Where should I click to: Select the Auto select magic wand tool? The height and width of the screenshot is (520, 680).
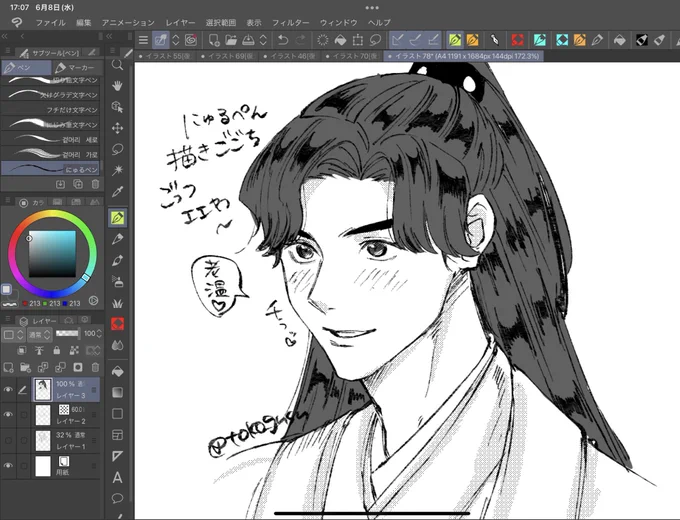117,170
